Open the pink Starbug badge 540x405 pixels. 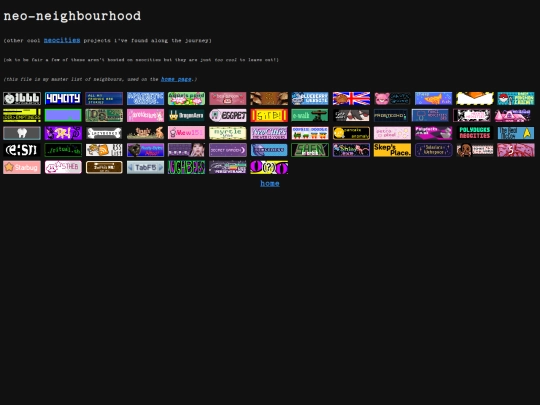[22, 167]
